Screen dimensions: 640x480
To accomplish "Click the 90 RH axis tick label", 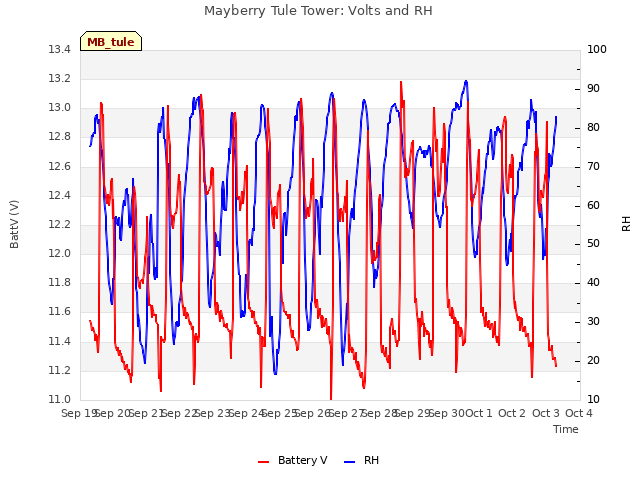I will [593, 89].
